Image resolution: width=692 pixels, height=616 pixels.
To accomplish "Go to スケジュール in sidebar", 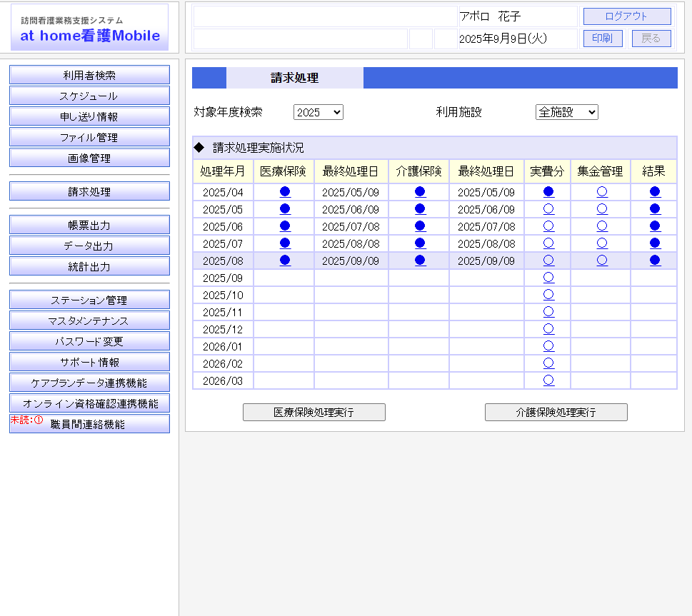I will coord(89,96).
